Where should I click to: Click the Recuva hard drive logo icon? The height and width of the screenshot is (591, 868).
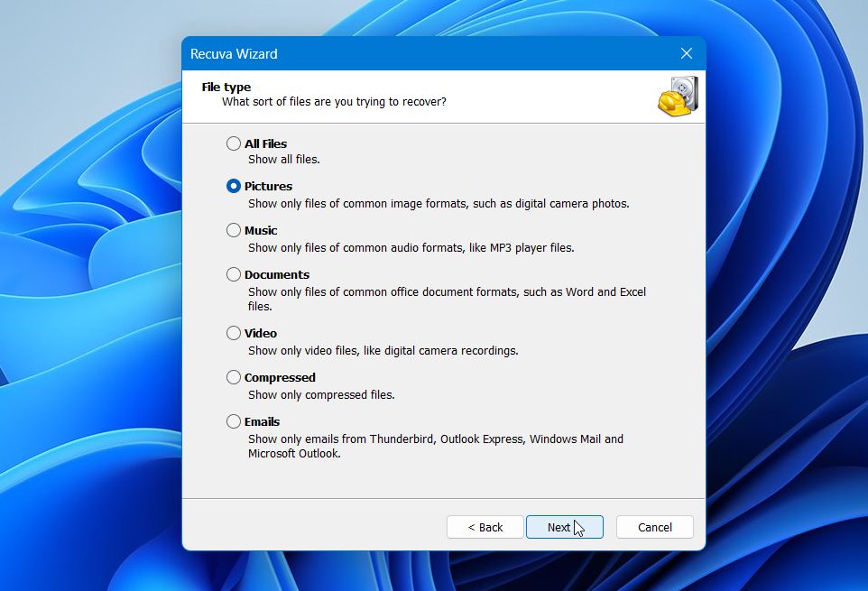(x=677, y=97)
